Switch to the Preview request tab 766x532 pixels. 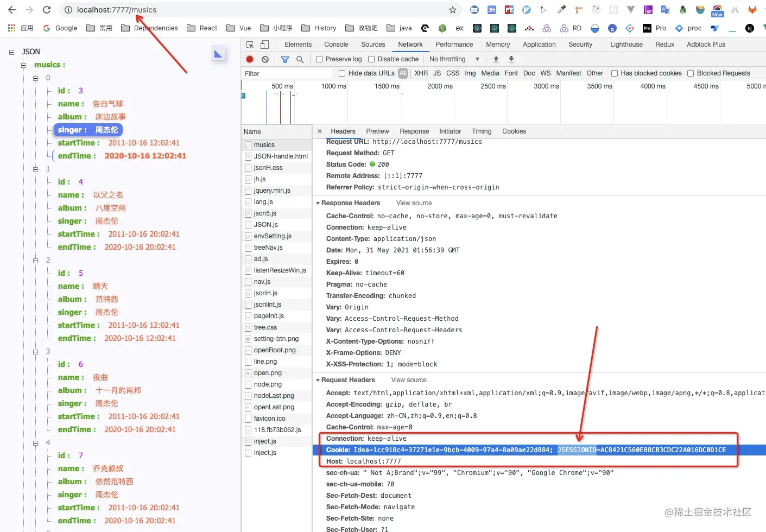377,131
